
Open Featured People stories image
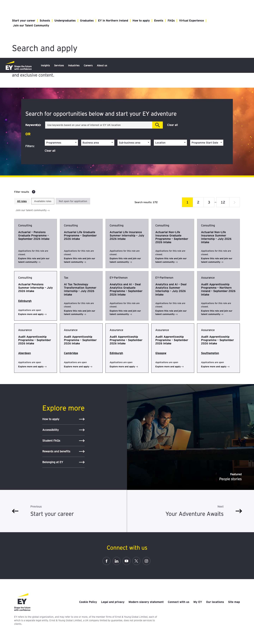coord(190,437)
